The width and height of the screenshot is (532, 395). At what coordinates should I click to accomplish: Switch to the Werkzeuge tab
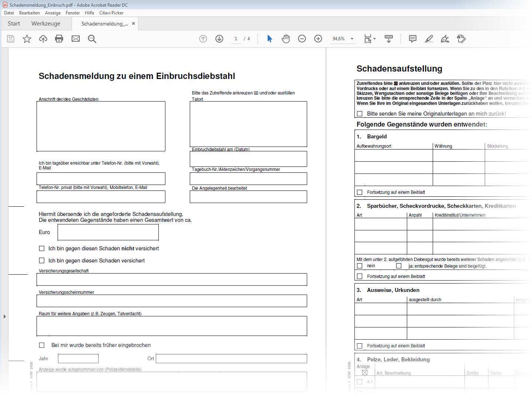click(46, 24)
